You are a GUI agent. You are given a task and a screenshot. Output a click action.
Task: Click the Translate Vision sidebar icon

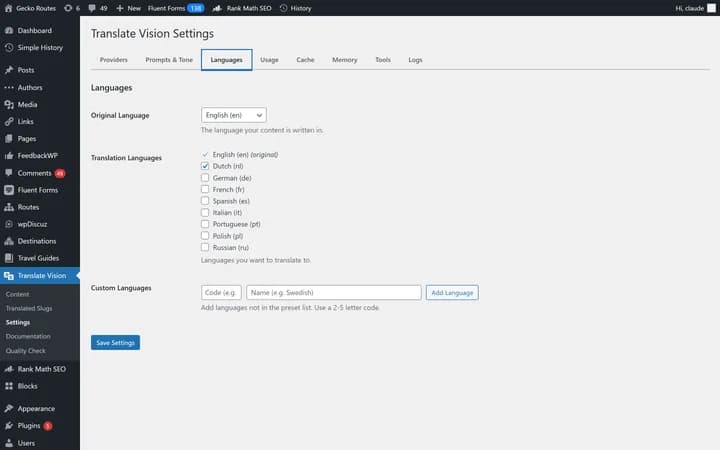9,276
